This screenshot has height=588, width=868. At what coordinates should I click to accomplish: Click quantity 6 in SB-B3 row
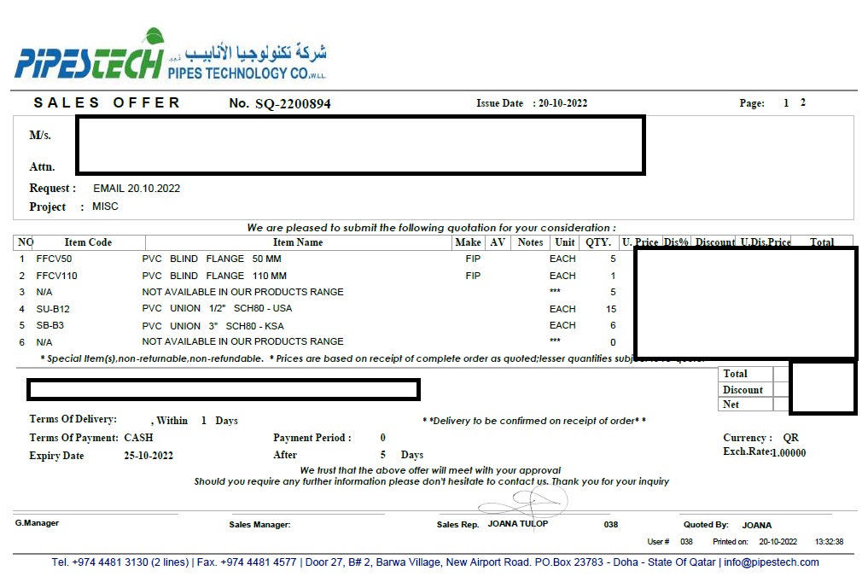coord(613,325)
